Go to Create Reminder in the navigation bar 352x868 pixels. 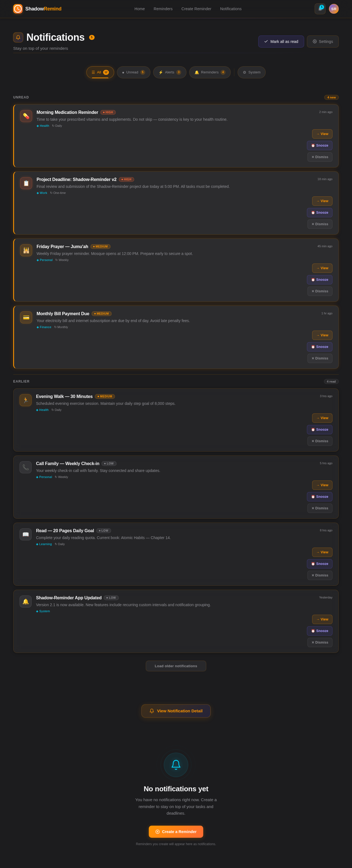(196, 9)
